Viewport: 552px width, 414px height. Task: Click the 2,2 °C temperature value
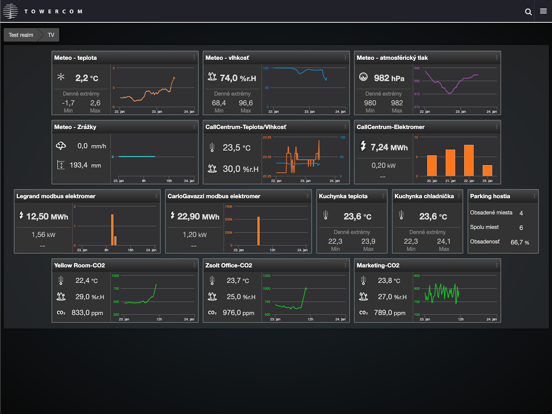(x=87, y=78)
